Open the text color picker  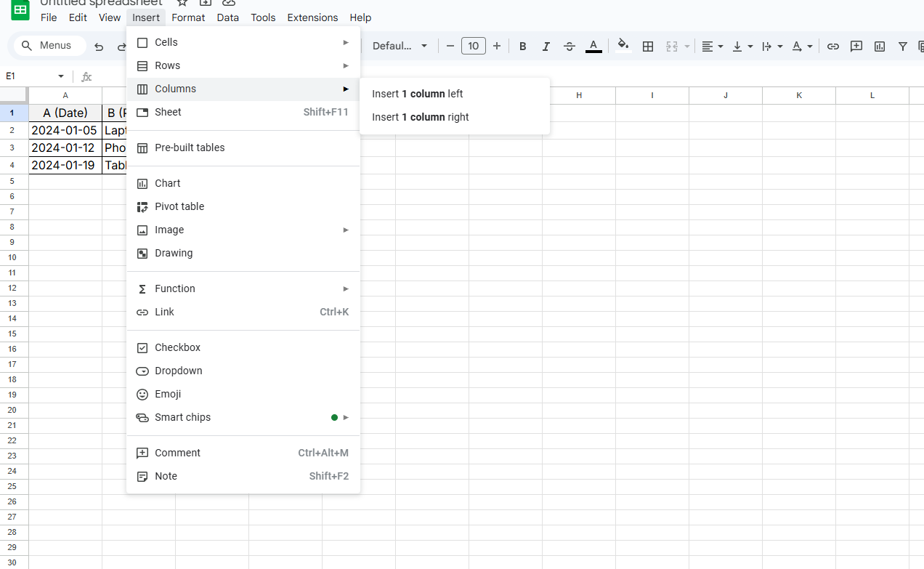593,46
